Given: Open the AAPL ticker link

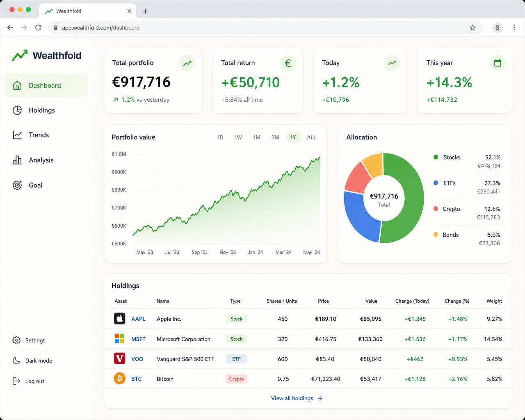Looking at the screenshot, I should click(138, 319).
